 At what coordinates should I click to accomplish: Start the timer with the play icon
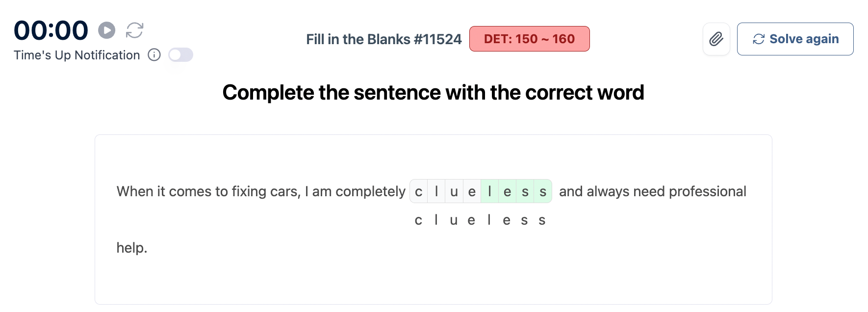click(106, 30)
